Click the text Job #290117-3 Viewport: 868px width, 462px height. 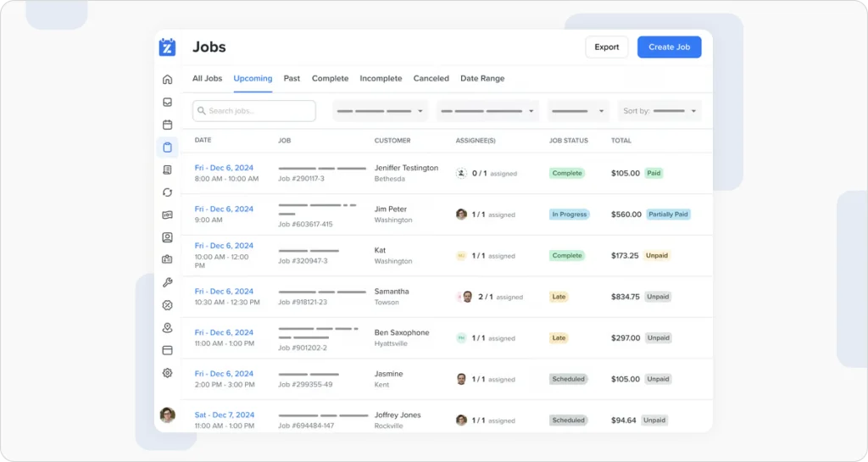tap(301, 179)
